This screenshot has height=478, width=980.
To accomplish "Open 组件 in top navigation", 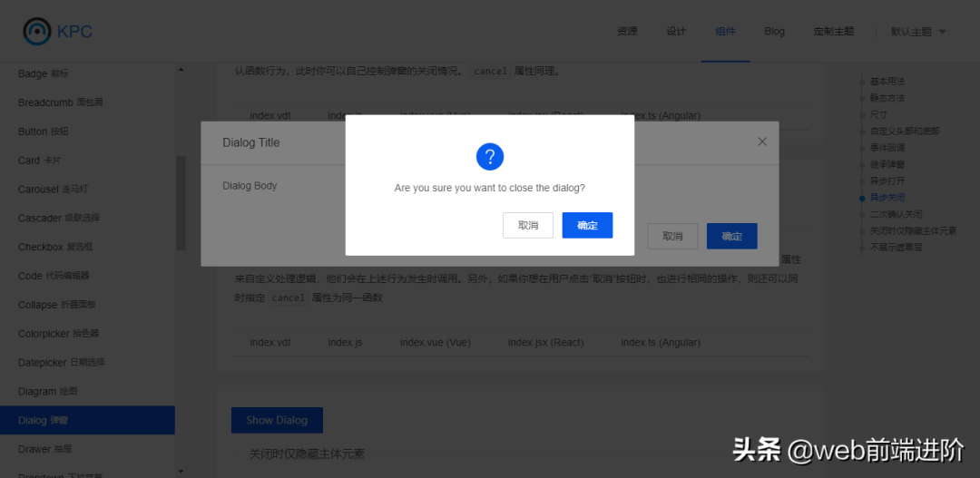I will pos(726,31).
